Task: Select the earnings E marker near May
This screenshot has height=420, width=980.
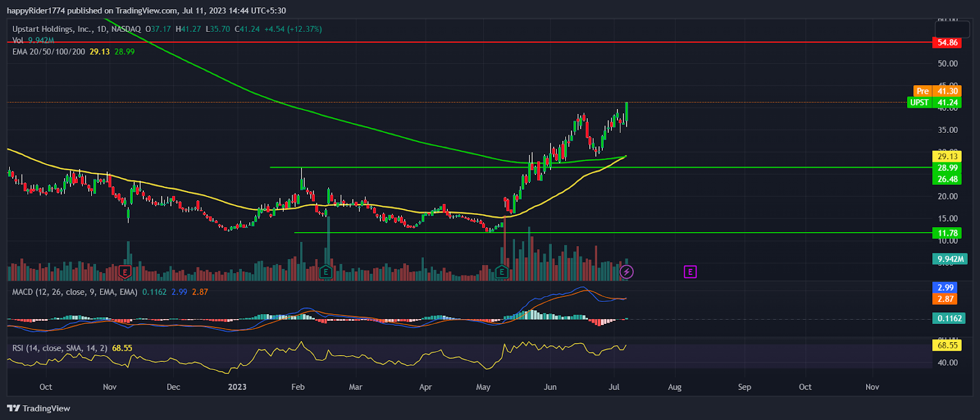Action: tap(502, 272)
